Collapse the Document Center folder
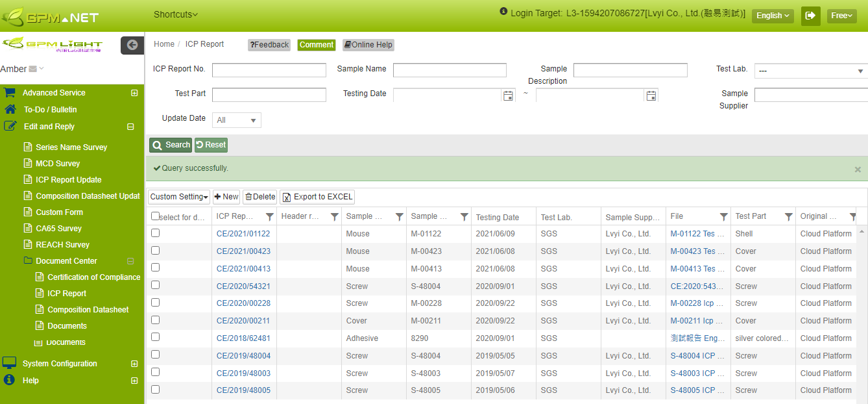Viewport: 868px width, 404px height. 130,261
